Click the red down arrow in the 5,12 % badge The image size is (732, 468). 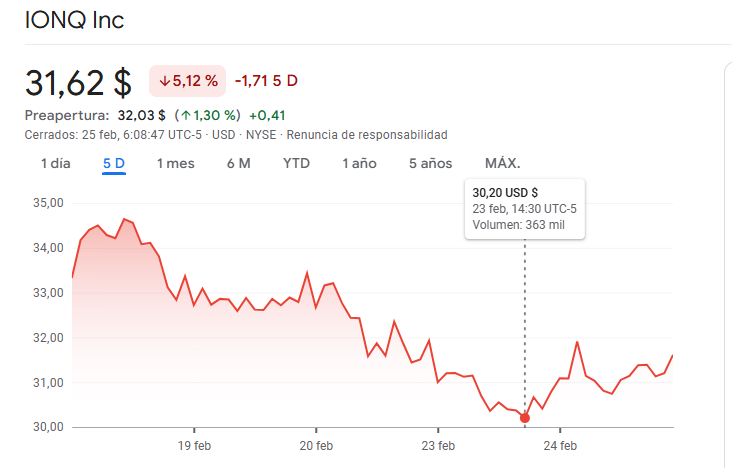click(x=165, y=80)
